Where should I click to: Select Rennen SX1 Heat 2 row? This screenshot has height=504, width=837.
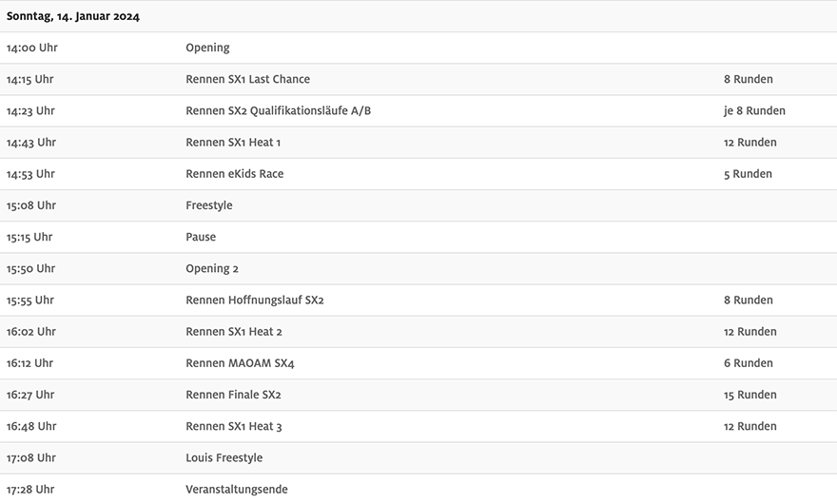[x=418, y=332]
